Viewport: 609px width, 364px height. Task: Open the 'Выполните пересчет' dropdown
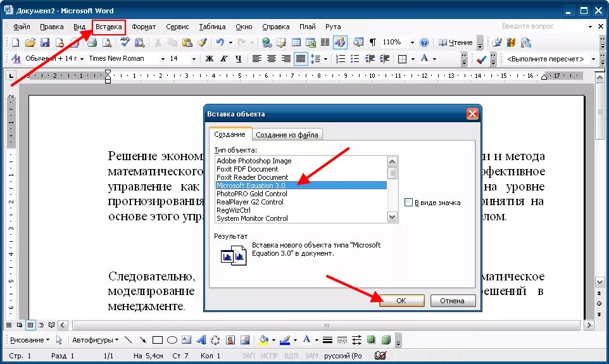(593, 59)
